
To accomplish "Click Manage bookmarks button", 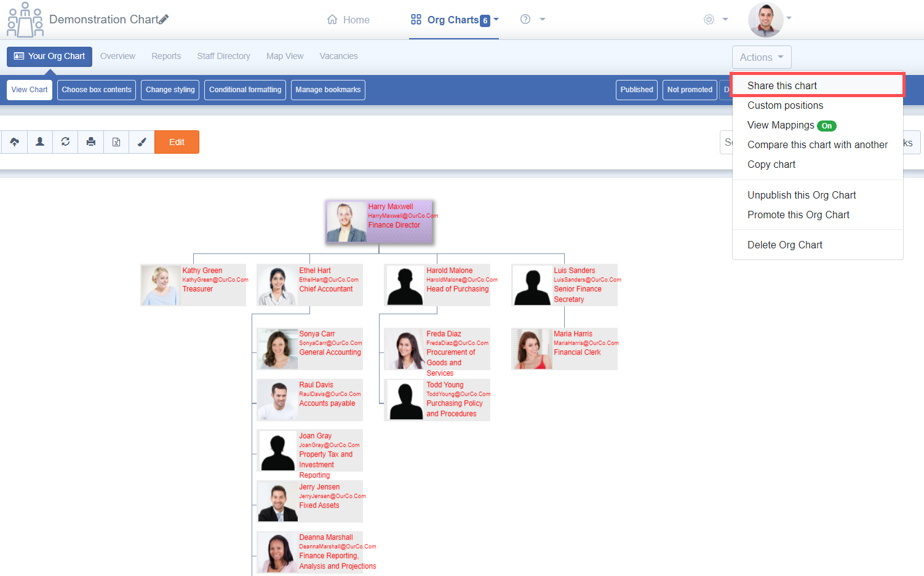I will pyautogui.click(x=328, y=90).
